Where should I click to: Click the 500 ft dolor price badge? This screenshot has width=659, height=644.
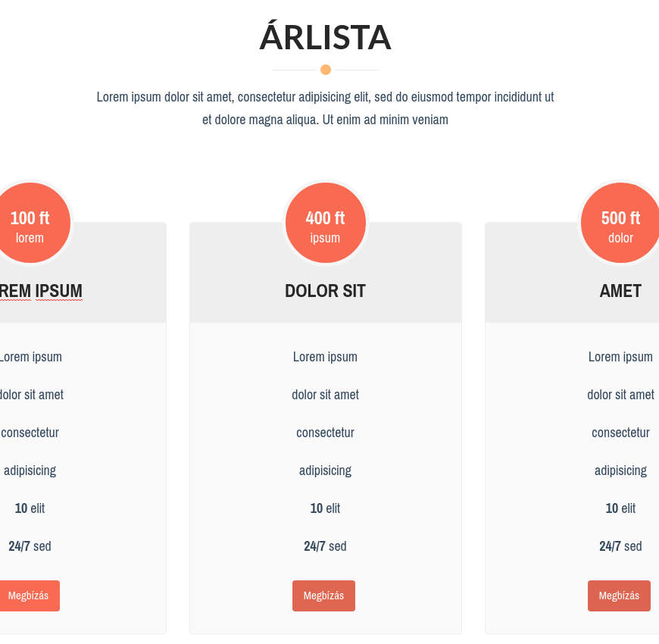point(620,223)
